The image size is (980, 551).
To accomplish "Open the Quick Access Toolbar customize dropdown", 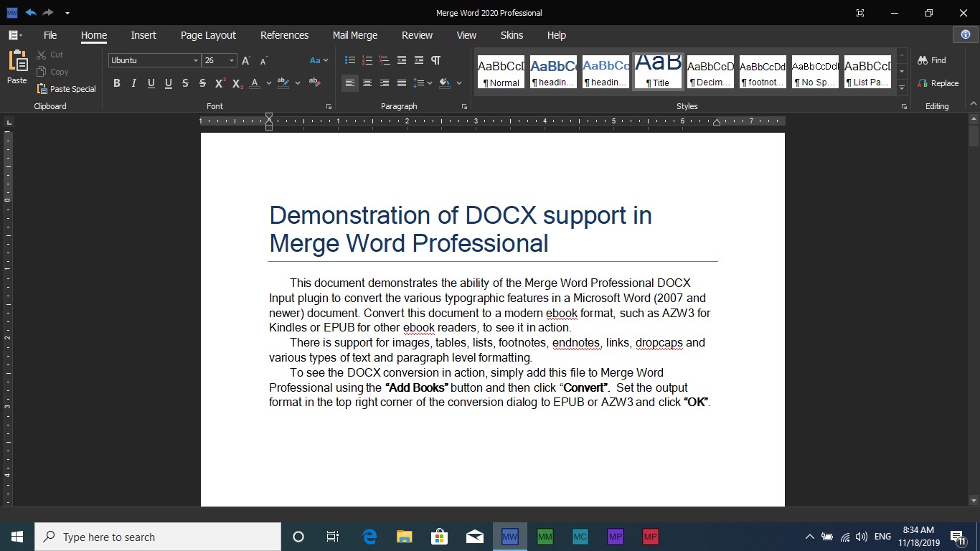I will [x=67, y=13].
